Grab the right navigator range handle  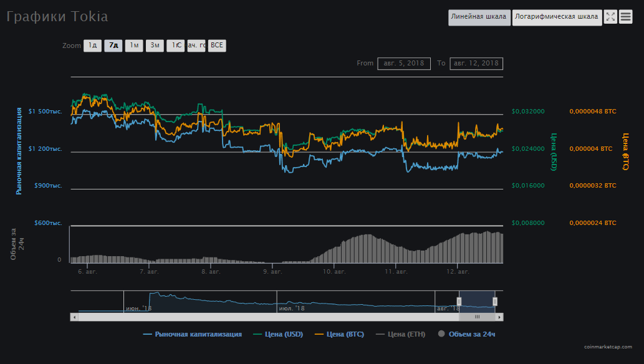495,302
